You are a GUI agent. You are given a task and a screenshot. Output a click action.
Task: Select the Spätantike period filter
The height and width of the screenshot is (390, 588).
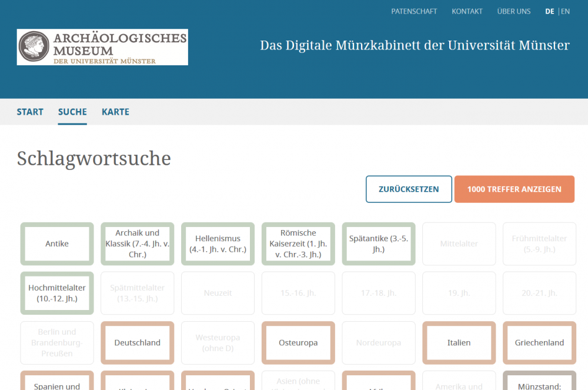coord(379,244)
